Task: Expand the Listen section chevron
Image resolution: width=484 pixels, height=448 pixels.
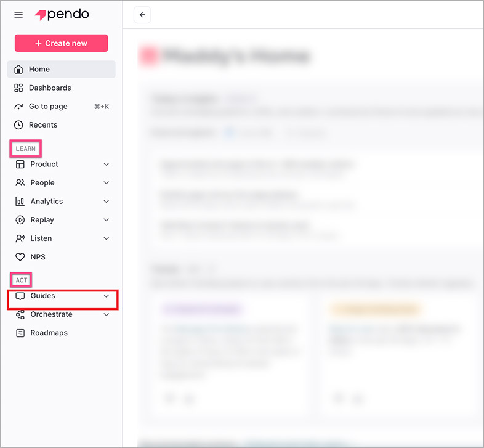Action: click(107, 238)
